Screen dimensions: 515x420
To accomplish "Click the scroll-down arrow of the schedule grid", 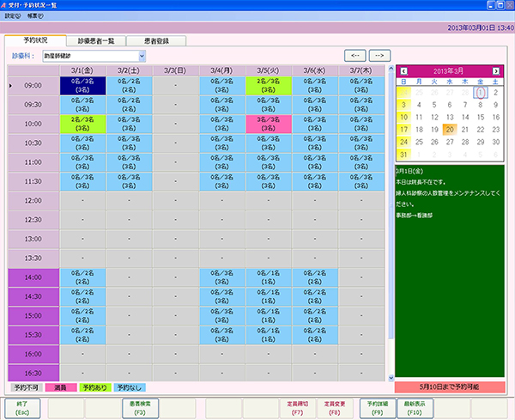I will (391, 378).
